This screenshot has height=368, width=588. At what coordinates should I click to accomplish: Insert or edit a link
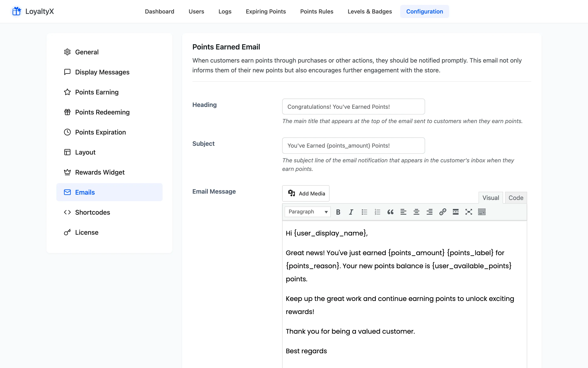(x=443, y=212)
